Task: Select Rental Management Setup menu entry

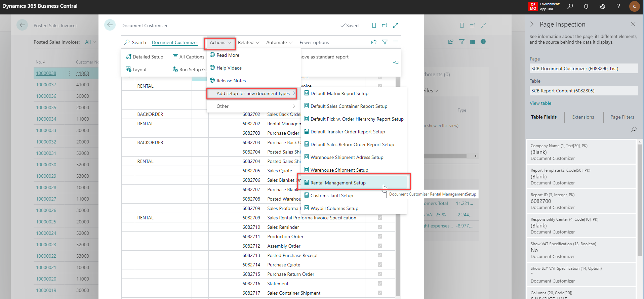Action: [338, 183]
